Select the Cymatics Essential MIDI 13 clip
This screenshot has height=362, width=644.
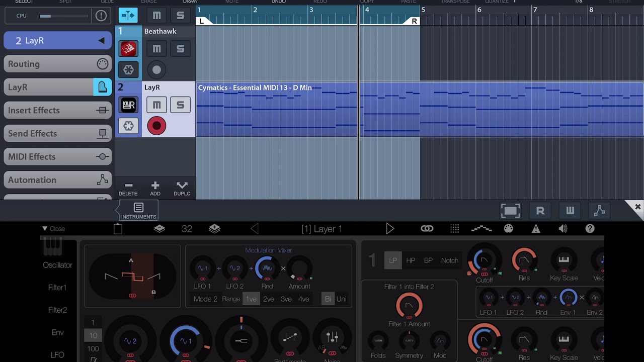click(420, 109)
